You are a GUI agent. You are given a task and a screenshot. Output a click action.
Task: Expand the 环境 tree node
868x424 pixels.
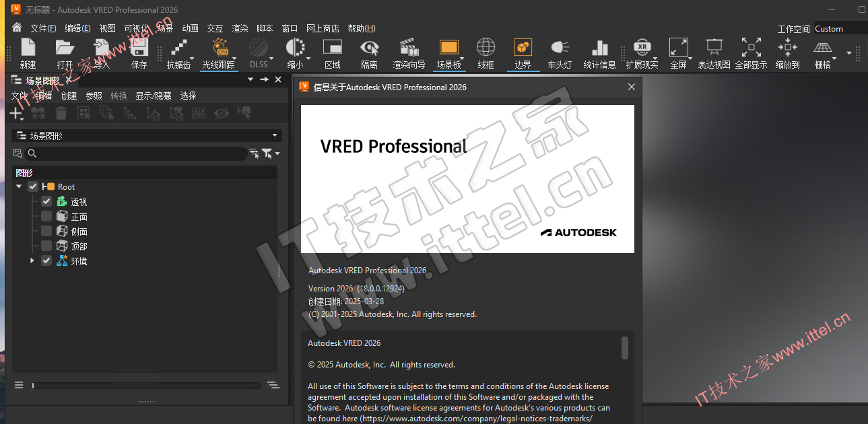32,260
